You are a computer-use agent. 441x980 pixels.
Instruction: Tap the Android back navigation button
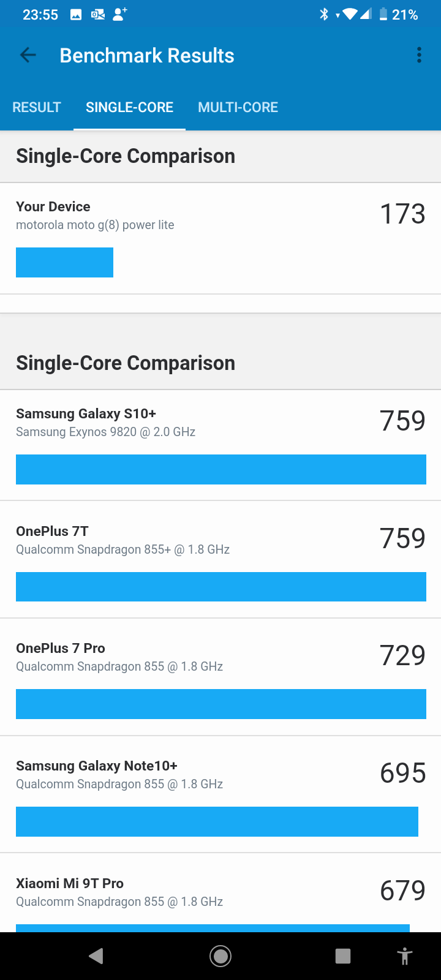[96, 956]
